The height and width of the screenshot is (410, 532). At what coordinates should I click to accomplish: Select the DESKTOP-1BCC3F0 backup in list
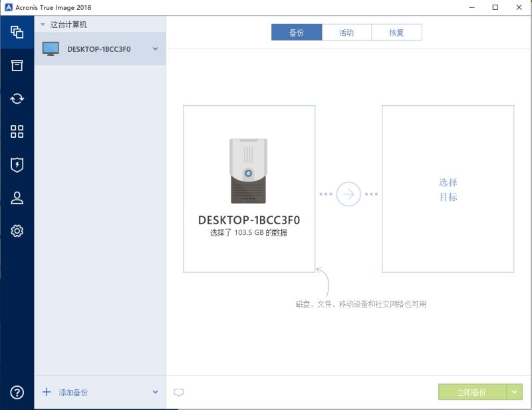pyautogui.click(x=100, y=49)
